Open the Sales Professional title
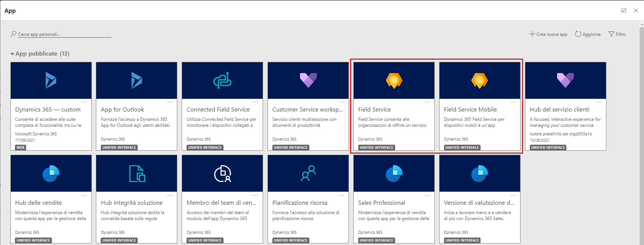644x245 pixels. click(382, 203)
